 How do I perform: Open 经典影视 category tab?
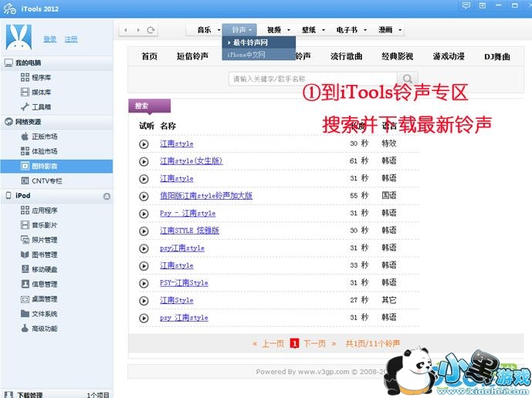398,56
